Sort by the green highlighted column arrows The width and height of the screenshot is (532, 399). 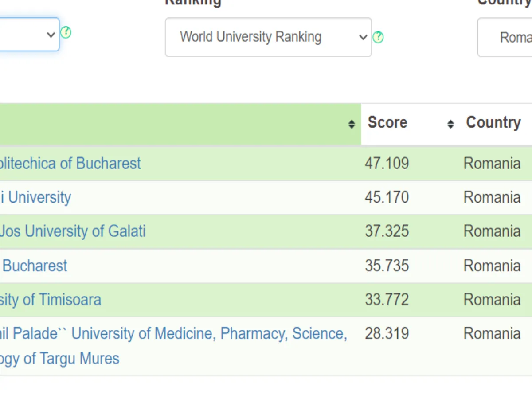351,124
